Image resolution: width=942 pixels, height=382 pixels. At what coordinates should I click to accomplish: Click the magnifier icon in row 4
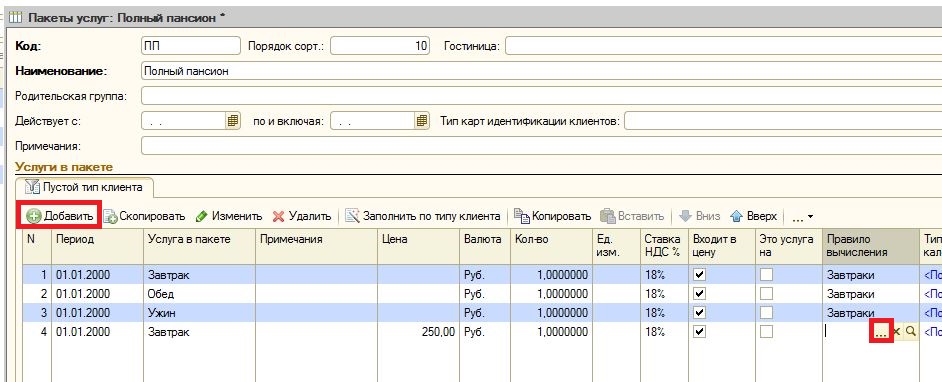pos(911,332)
